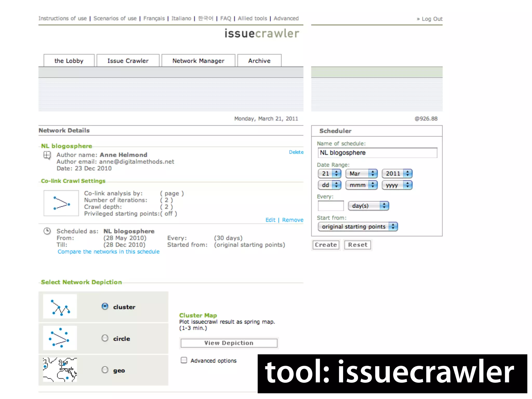This screenshot has height=399, width=532.
Task: Open Instructions of use link
Action: click(x=63, y=18)
